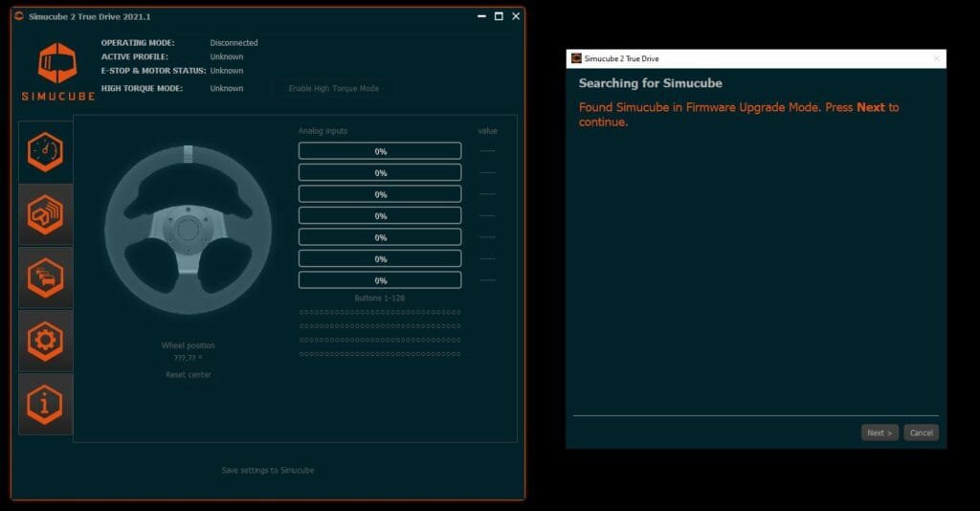Open the gear settings sidebar icon

point(45,341)
